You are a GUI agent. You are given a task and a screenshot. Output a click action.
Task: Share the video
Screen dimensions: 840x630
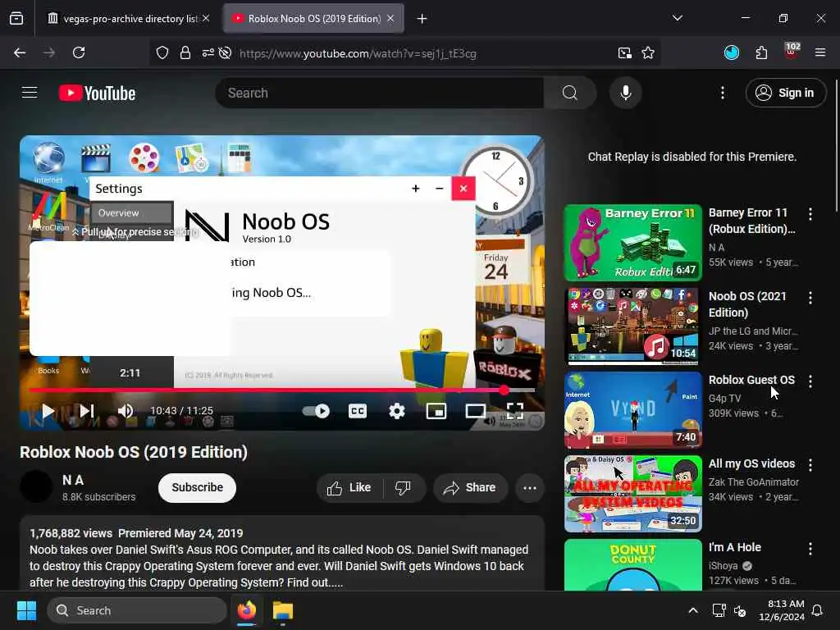(470, 487)
